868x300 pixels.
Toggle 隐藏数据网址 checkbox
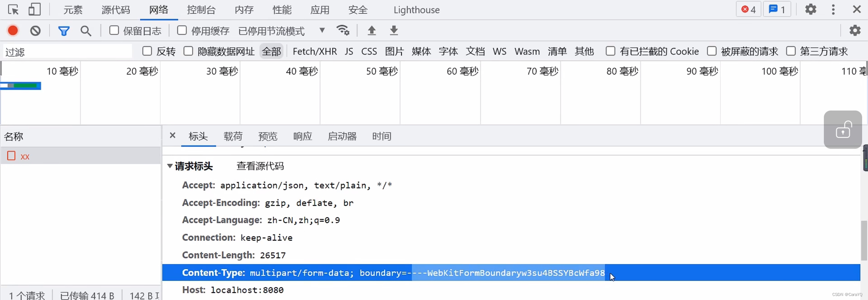click(x=188, y=51)
